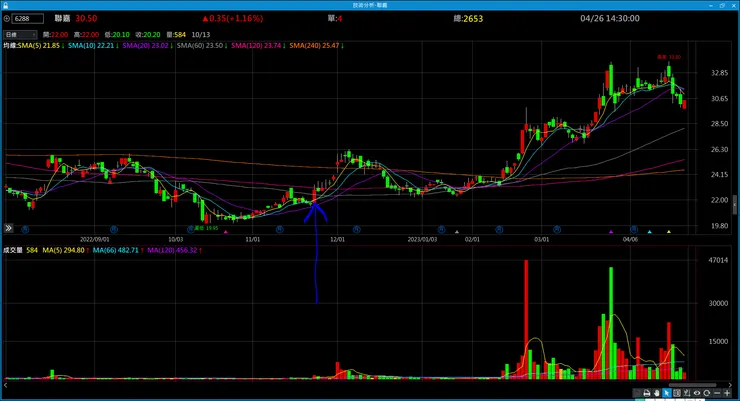740x401 pixels.
Task: Click the leftmost month marker on time axis
Action: pos(25,229)
